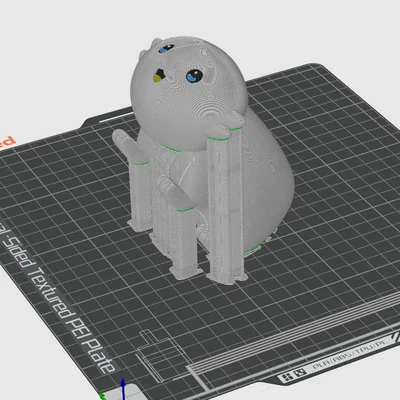The height and width of the screenshot is (400, 400).
Task: Click the blue Z-axis arrow of the gizmo
Action: 123,389
